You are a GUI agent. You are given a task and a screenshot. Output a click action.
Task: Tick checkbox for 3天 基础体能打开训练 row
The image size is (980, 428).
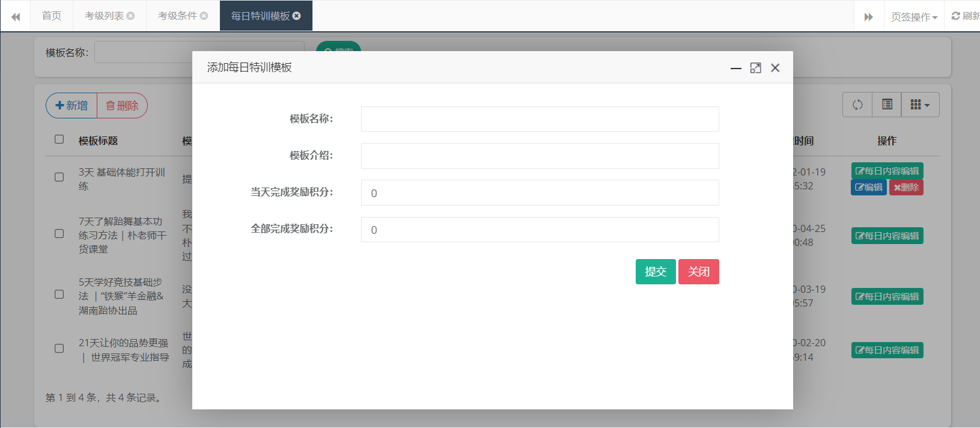pyautogui.click(x=59, y=177)
